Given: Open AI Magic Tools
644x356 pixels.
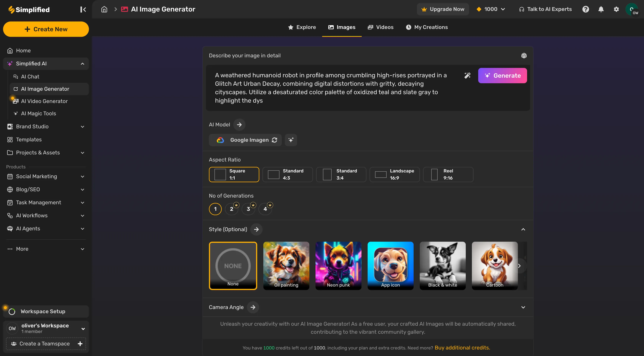Looking at the screenshot, I should click(x=38, y=113).
